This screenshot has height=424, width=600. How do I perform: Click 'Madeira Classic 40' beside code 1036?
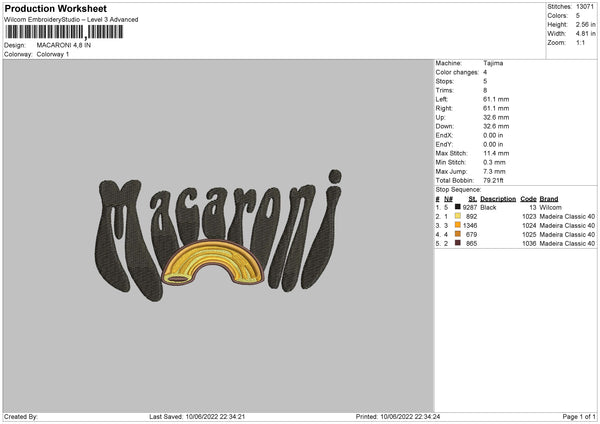click(567, 243)
